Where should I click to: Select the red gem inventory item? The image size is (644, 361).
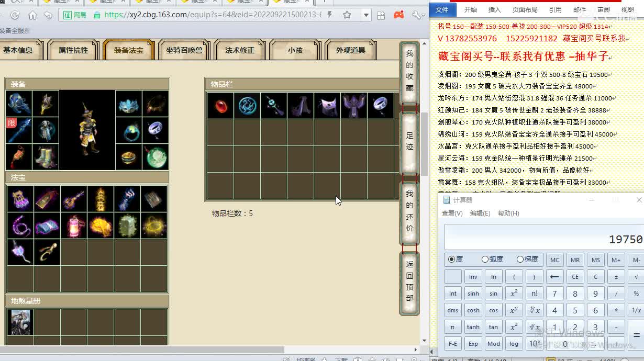(220, 106)
